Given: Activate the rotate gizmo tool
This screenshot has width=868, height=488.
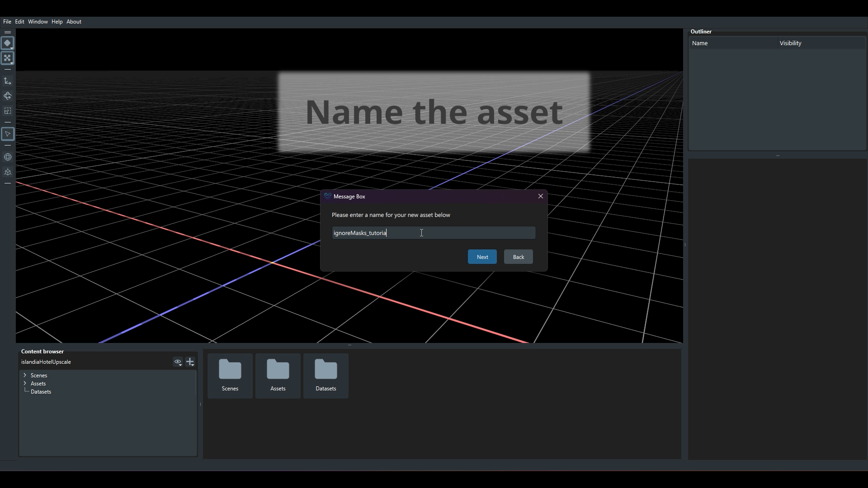Looking at the screenshot, I should [x=8, y=96].
